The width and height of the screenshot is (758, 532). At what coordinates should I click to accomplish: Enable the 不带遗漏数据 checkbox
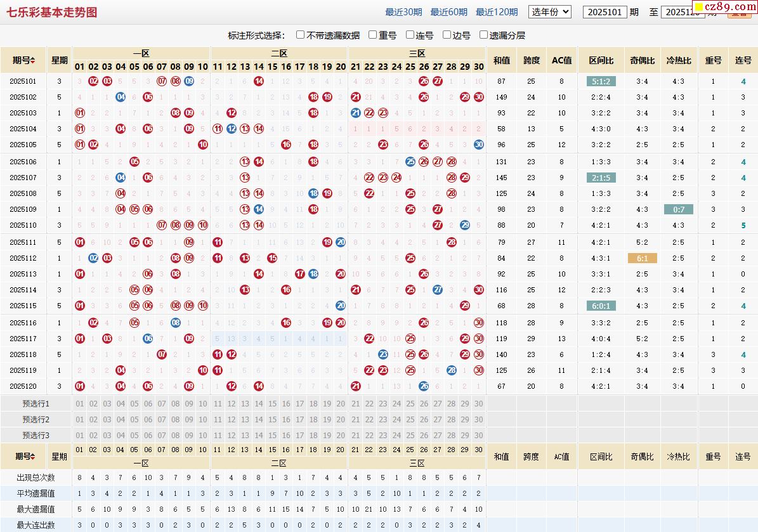(x=301, y=35)
